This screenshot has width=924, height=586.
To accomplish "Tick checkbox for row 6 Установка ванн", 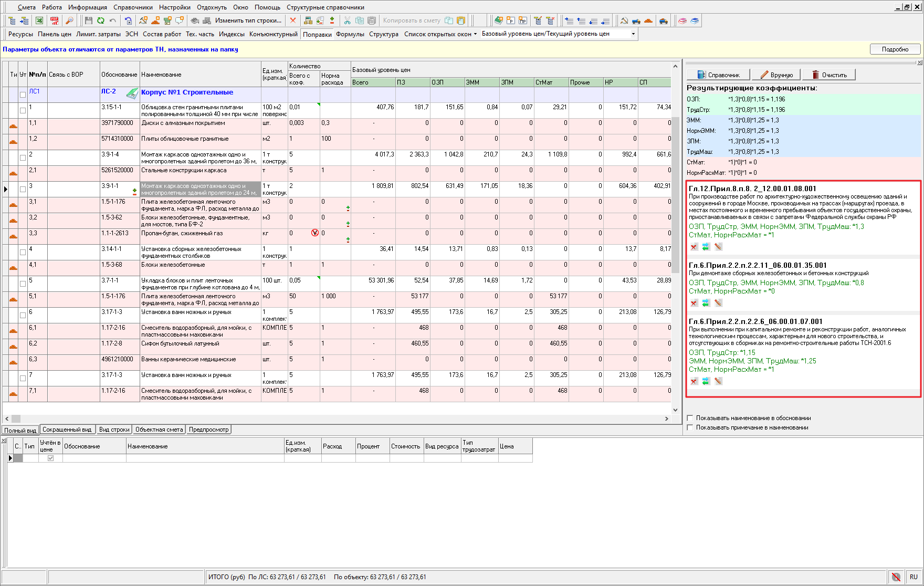I will [23, 316].
